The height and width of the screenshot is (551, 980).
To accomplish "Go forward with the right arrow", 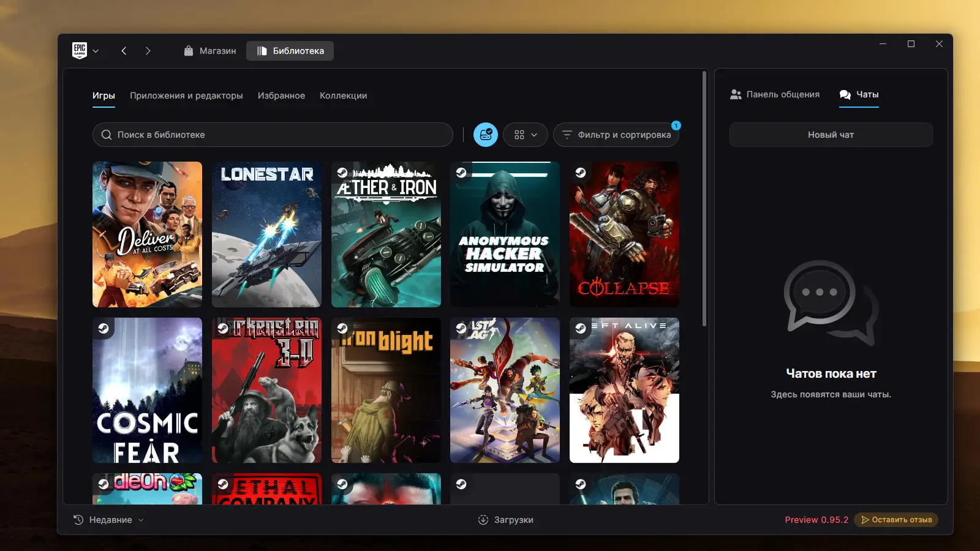I will [148, 51].
